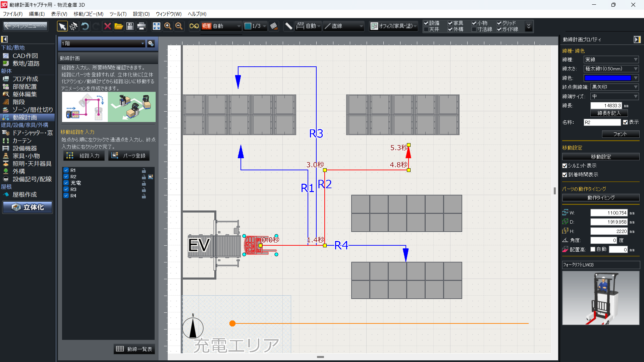Open file with the folder icon
644x362 pixels.
pyautogui.click(x=118, y=26)
